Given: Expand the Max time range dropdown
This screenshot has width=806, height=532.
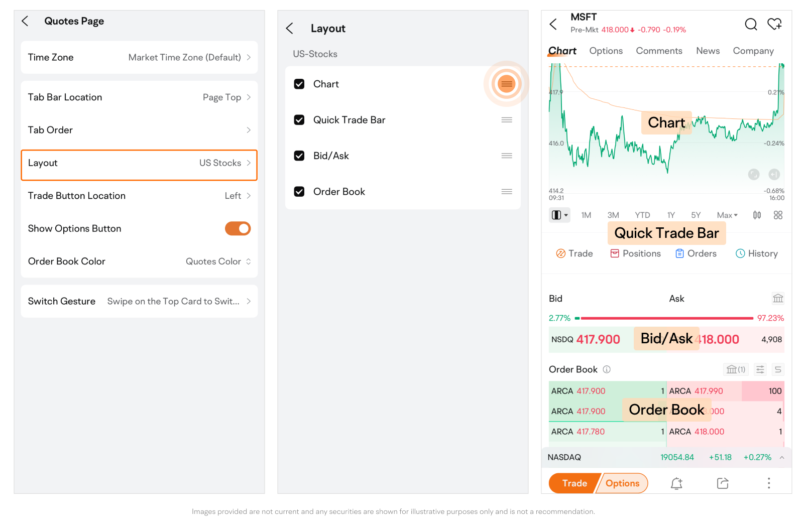Looking at the screenshot, I should pos(727,215).
